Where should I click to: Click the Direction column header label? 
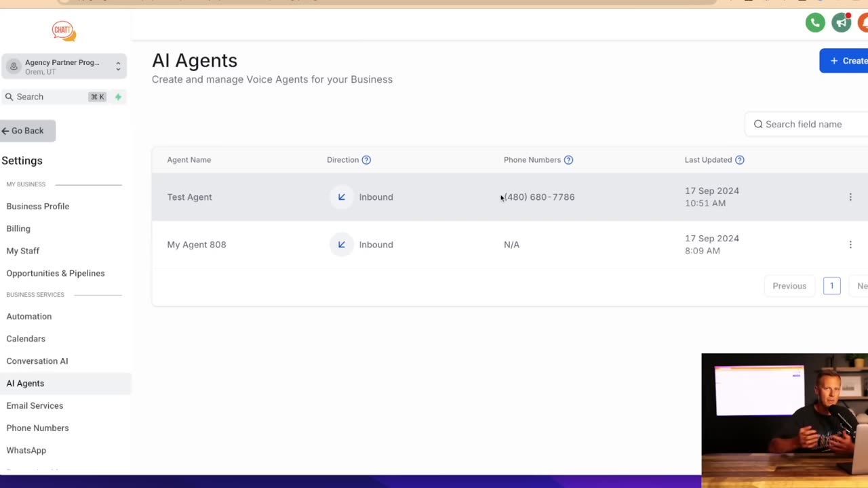tap(342, 160)
